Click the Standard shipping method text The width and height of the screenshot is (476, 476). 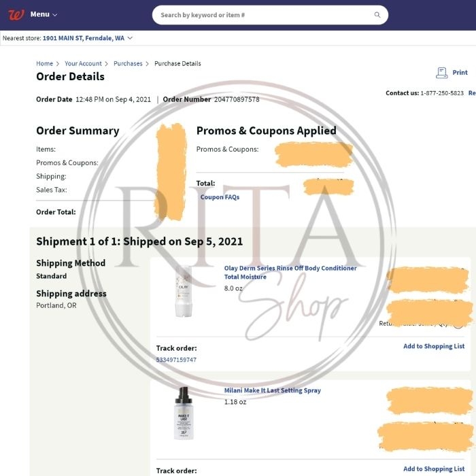click(51, 276)
